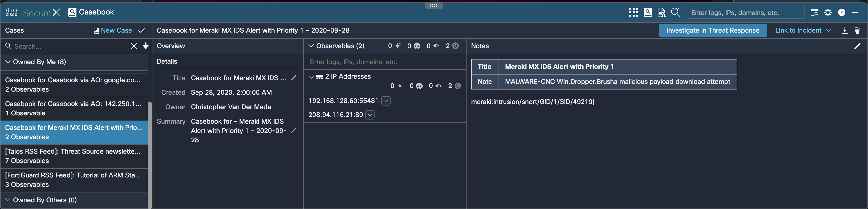Image resolution: width=868 pixels, height=209 pixels.
Task: Open the Link to Incident dropdown
Action: tap(803, 30)
